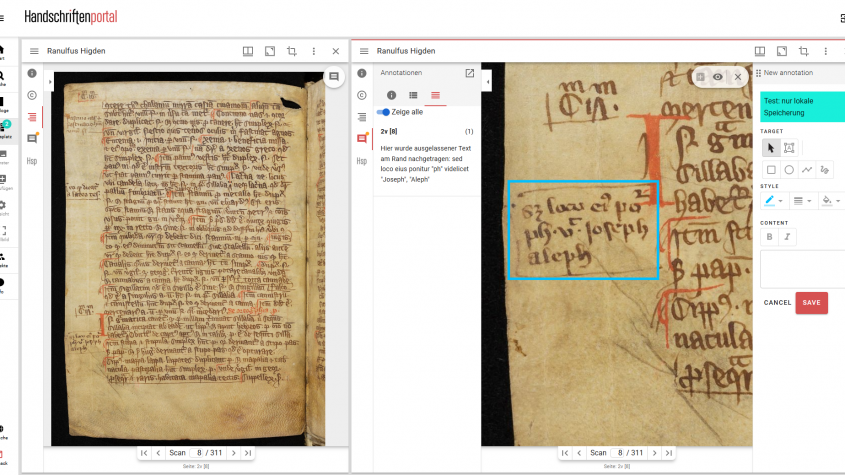The width and height of the screenshot is (845, 475).
Task: Select the text-region target tool
Action: pyautogui.click(x=789, y=148)
